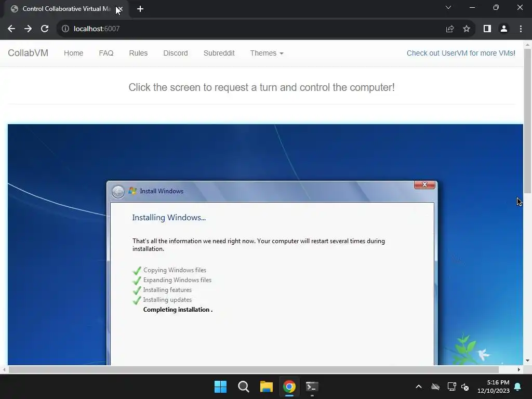Open the Windows Start menu
This screenshot has height=399, width=532.
220,387
